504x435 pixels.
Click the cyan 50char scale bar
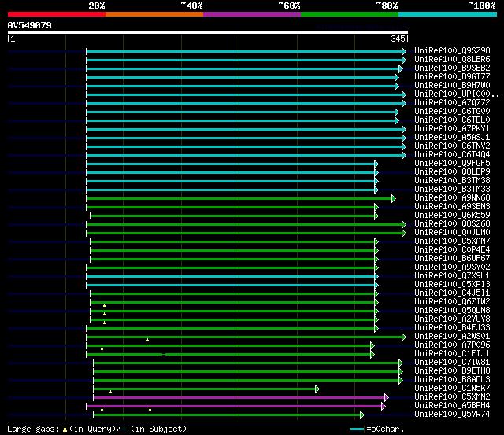(x=357, y=429)
